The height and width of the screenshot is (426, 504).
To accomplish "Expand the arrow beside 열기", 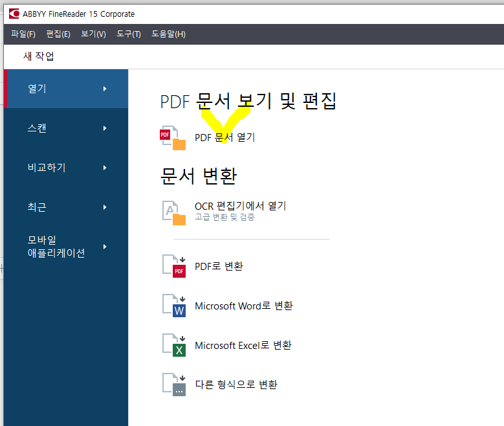I will (105, 89).
